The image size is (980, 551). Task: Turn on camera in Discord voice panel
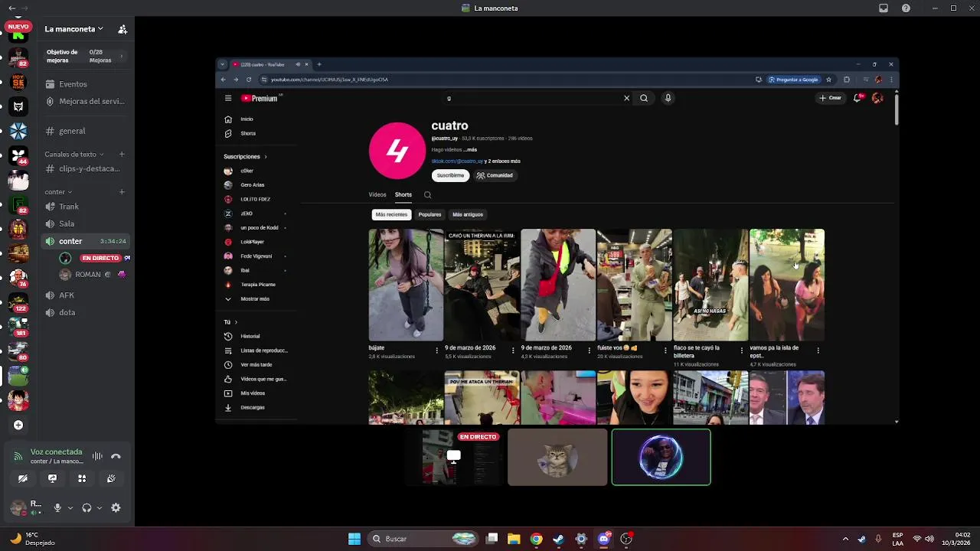tap(23, 478)
